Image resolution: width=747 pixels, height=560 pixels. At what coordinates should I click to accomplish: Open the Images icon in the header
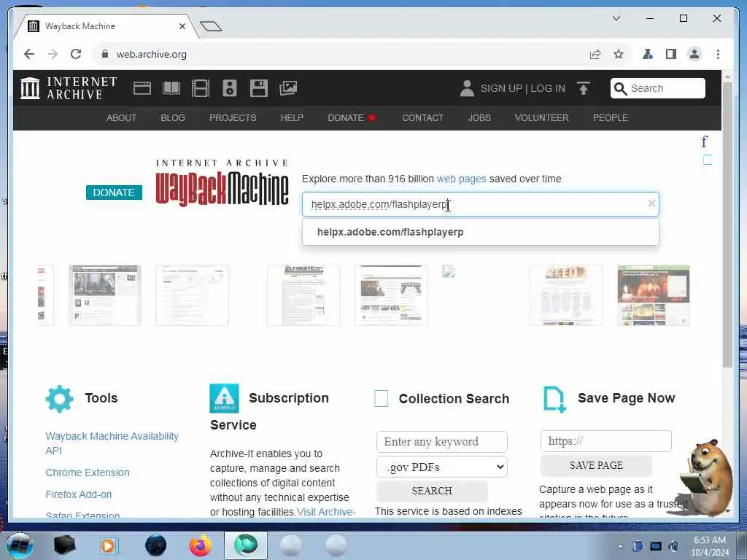[x=287, y=88]
